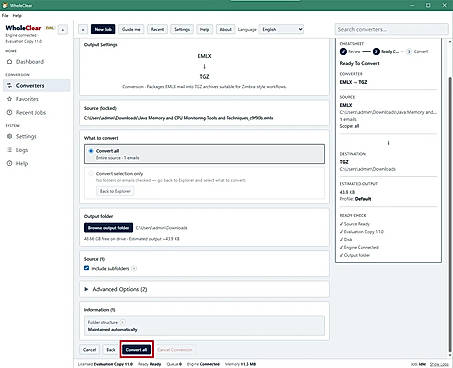Viewport: 453px width, 368px height.
Task: Select the Convert all radio button
Action: click(x=91, y=151)
